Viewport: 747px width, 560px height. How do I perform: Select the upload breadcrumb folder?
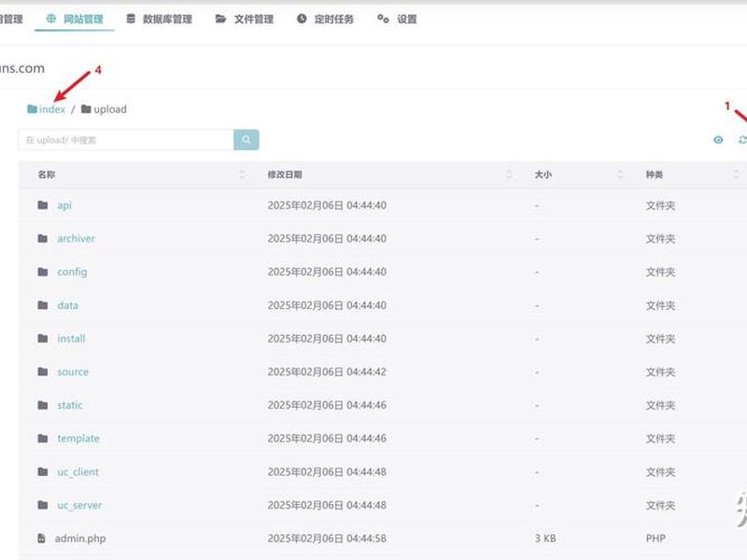coord(104,109)
